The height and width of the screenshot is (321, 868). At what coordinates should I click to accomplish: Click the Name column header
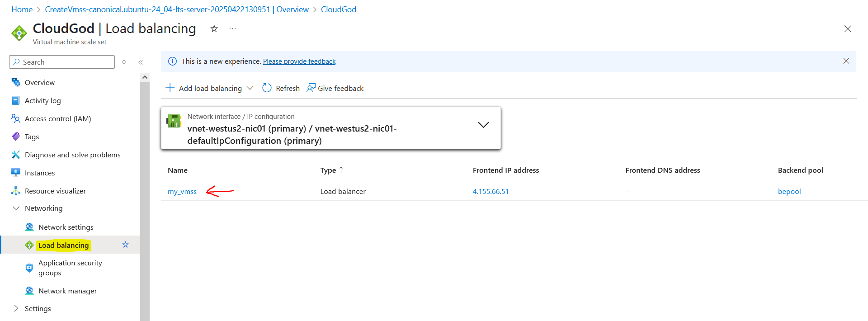tap(178, 170)
